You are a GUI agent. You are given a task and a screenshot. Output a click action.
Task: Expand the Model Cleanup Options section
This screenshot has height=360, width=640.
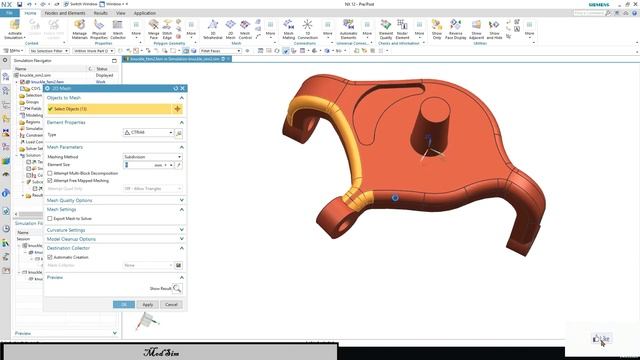point(182,239)
